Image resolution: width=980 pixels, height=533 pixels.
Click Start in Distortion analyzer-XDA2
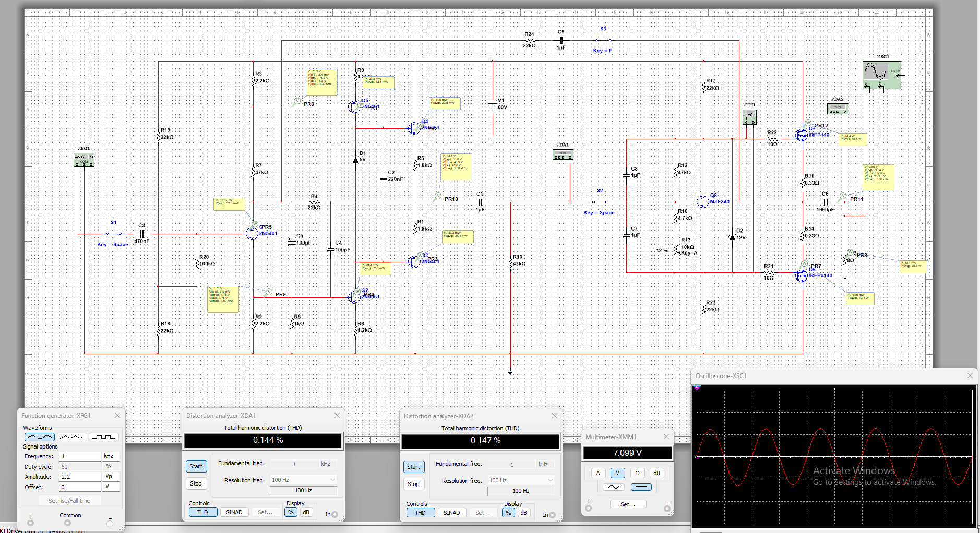(413, 467)
